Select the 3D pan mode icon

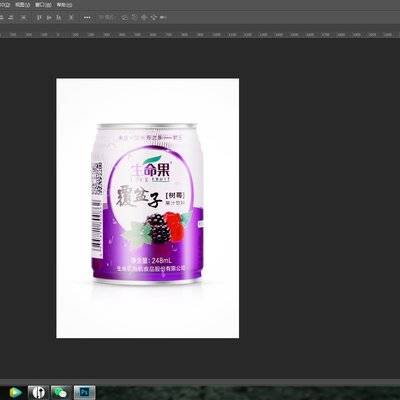pos(144,18)
